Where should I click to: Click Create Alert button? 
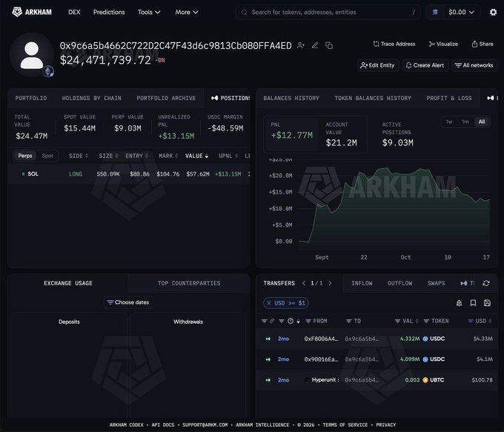click(425, 65)
